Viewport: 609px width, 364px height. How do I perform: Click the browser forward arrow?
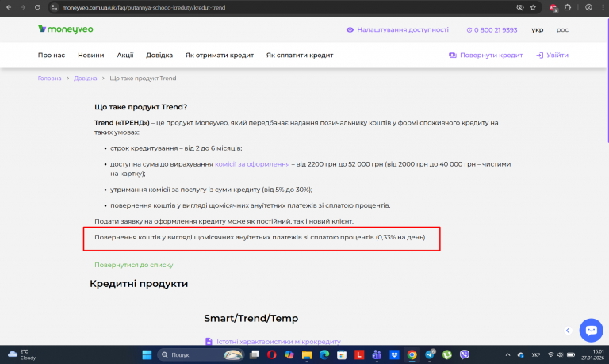click(23, 7)
